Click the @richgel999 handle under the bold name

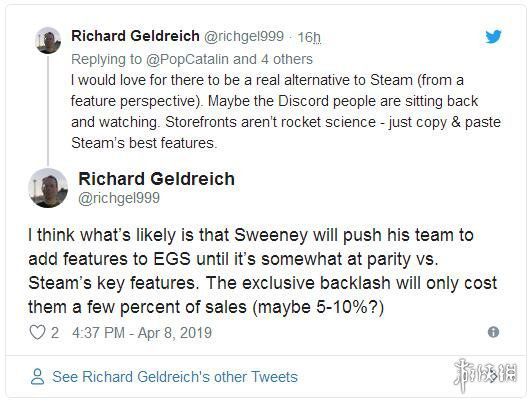tap(119, 198)
